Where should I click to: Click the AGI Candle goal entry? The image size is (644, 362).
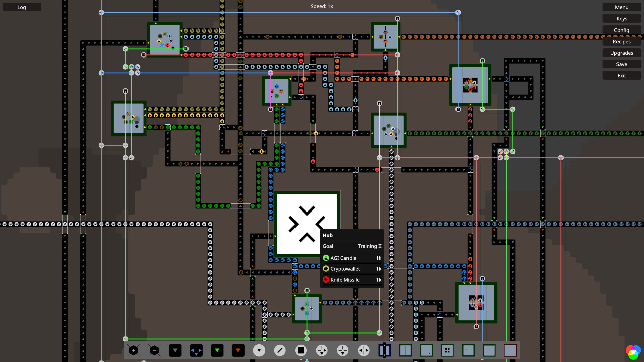click(343, 258)
